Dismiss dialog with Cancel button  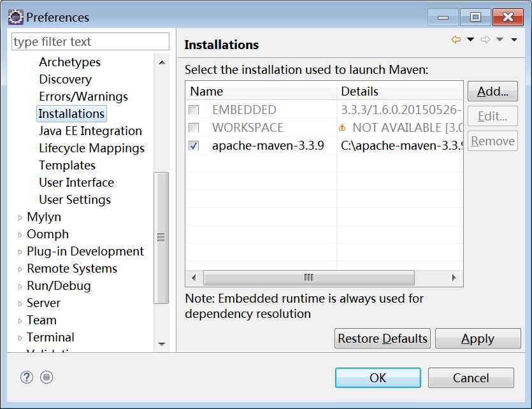pyautogui.click(x=471, y=378)
